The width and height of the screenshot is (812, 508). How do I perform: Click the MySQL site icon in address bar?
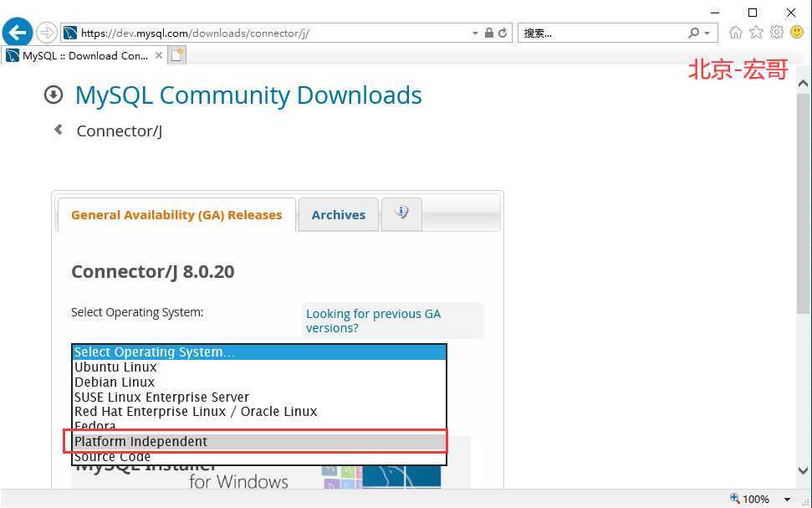pyautogui.click(x=70, y=33)
